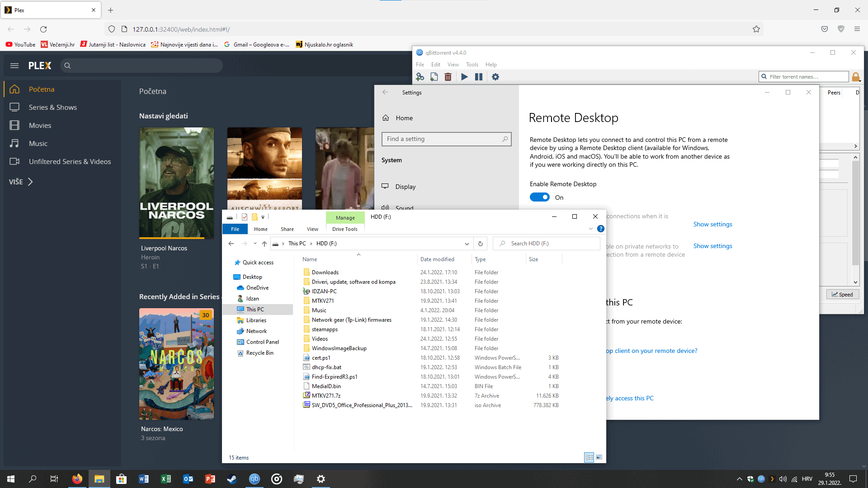Open Quick Access Toolbar customize dropdown
Screen dimensions: 868x488
[x=263, y=217]
